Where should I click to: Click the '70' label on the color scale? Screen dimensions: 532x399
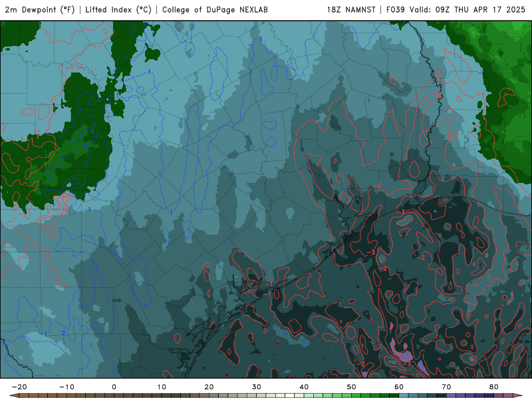[446, 387]
